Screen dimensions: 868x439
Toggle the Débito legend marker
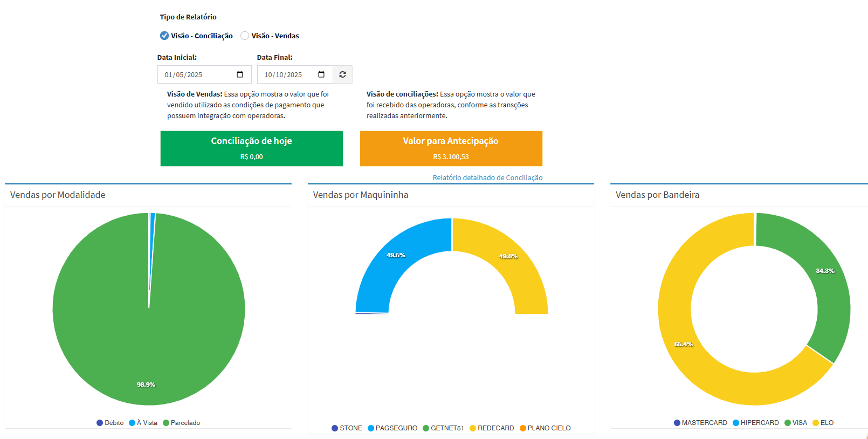(x=100, y=423)
